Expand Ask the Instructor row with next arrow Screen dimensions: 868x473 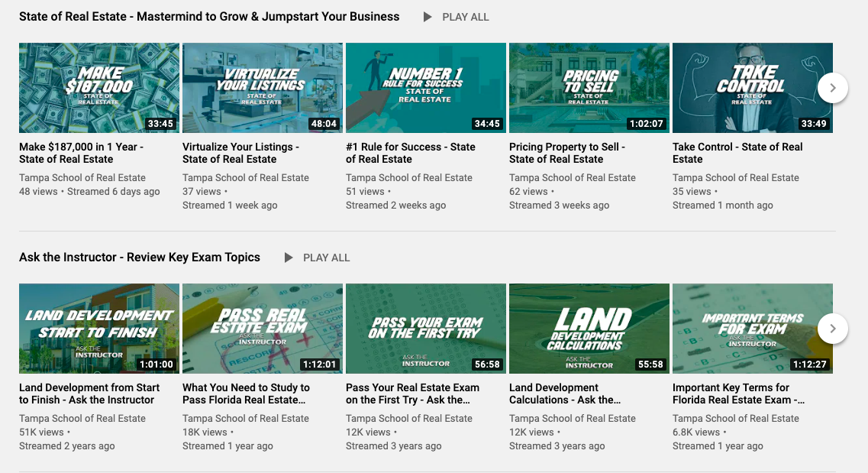pyautogui.click(x=832, y=329)
